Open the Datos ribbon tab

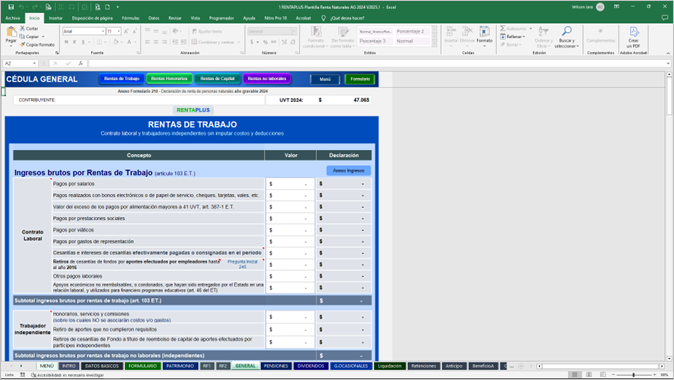pos(153,18)
